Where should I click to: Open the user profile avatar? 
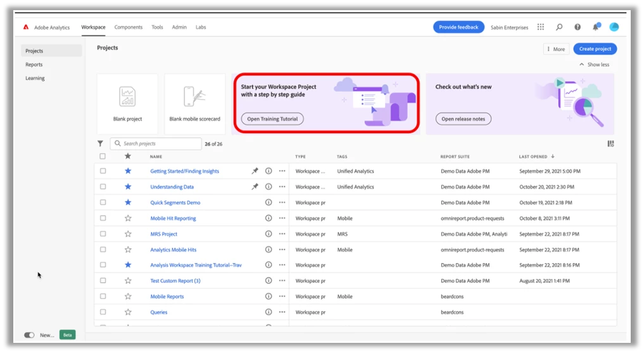pyautogui.click(x=614, y=27)
